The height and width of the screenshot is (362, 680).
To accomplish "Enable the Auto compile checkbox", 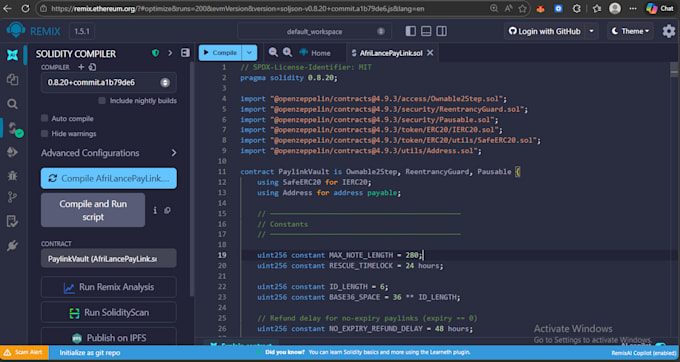I will click(44, 118).
